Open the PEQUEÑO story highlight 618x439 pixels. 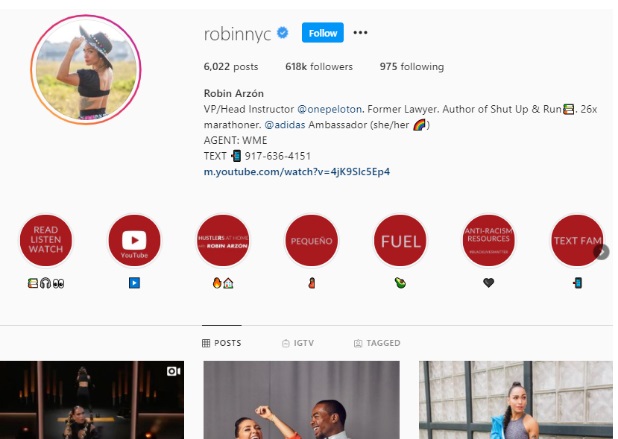[311, 240]
